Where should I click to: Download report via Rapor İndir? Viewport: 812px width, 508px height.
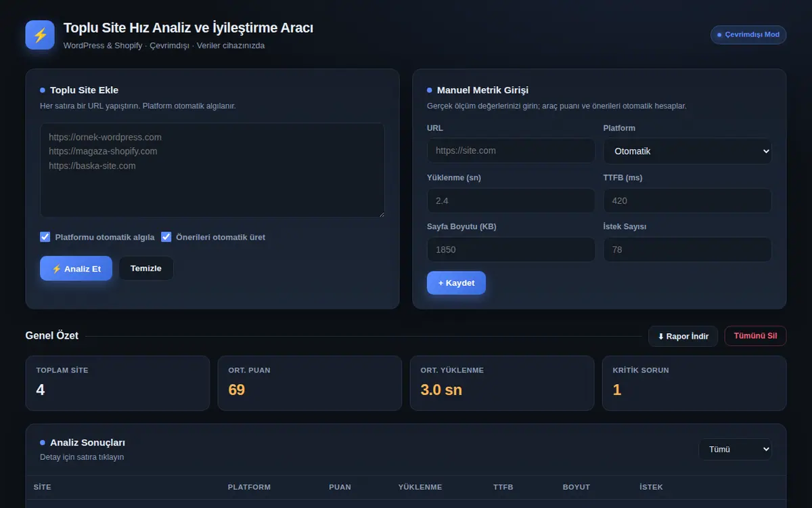click(683, 336)
